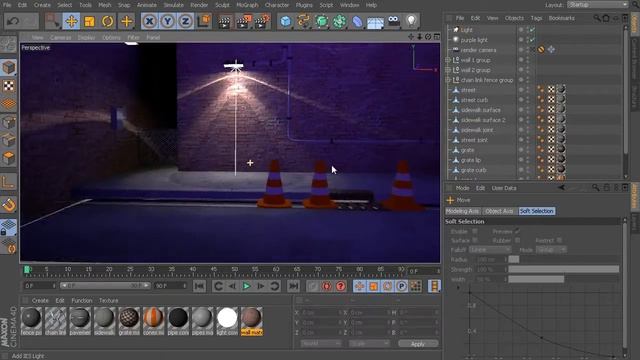Open the MoGraph menu
Viewport: 640px width, 360px height.
point(247,5)
